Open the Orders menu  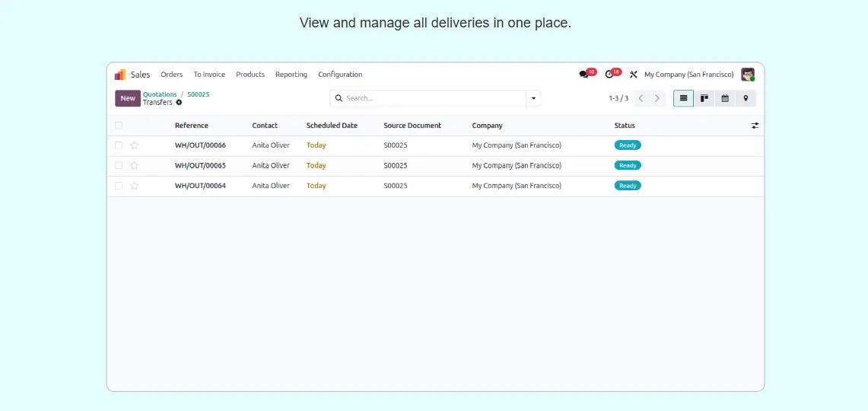171,75
